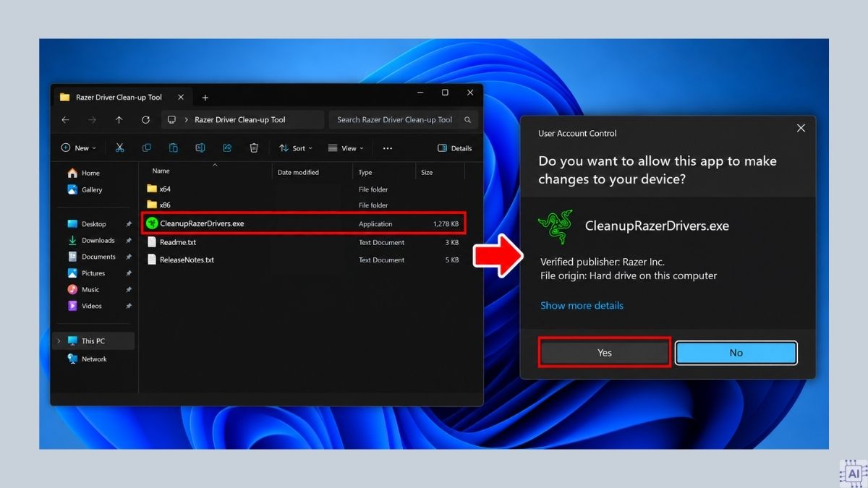Close the User Account Control dialog

pyautogui.click(x=801, y=128)
